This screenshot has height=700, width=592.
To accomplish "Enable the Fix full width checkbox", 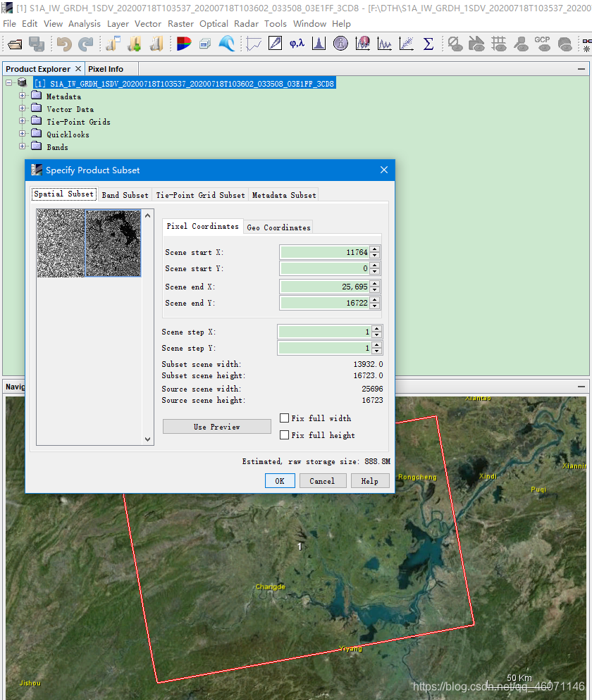I will [x=285, y=418].
